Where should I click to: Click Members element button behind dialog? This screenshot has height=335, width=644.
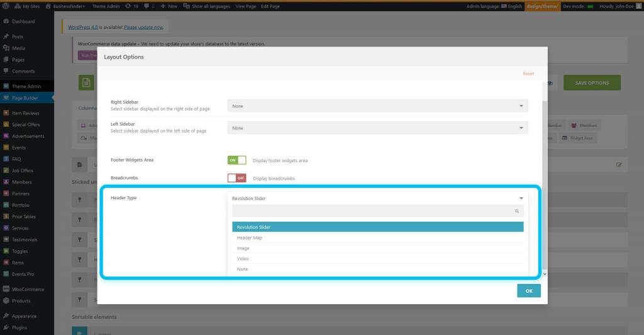(584, 125)
